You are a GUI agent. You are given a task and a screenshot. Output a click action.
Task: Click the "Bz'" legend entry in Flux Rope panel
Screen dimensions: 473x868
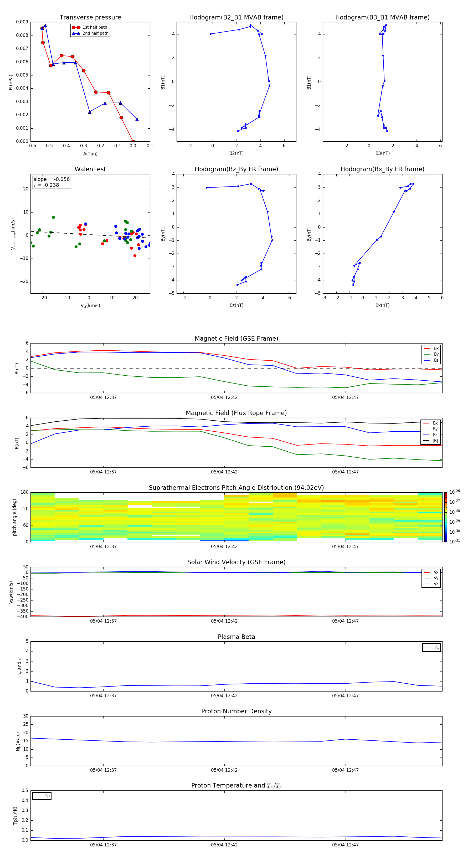[x=431, y=435]
